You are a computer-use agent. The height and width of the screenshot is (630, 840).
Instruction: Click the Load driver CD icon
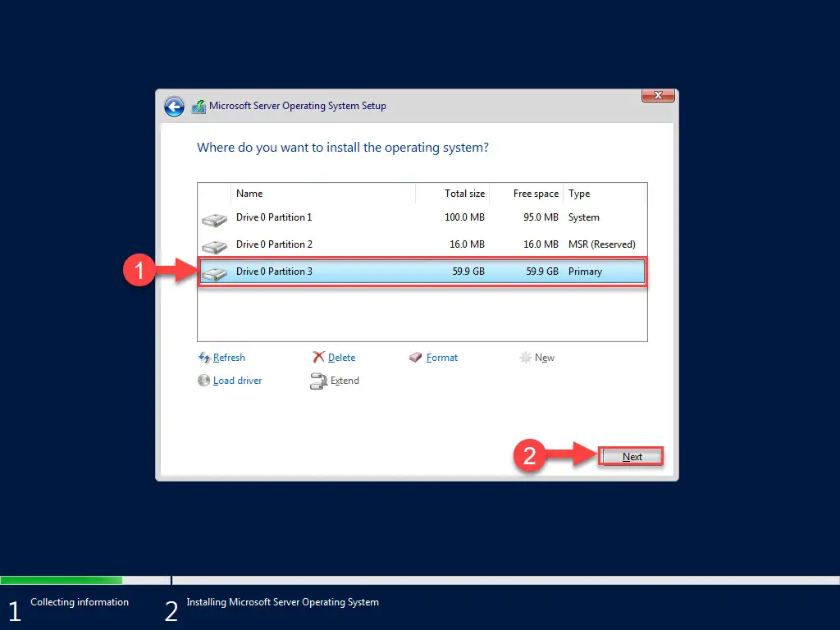204,381
